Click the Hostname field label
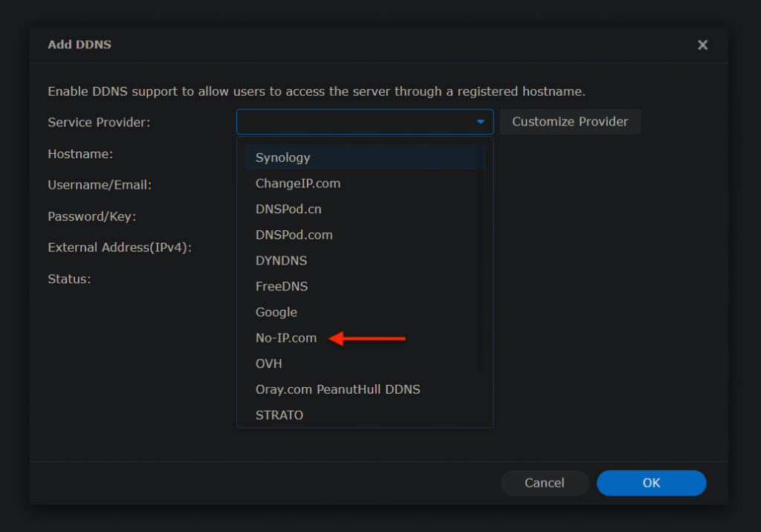This screenshot has width=761, height=532. click(x=80, y=154)
